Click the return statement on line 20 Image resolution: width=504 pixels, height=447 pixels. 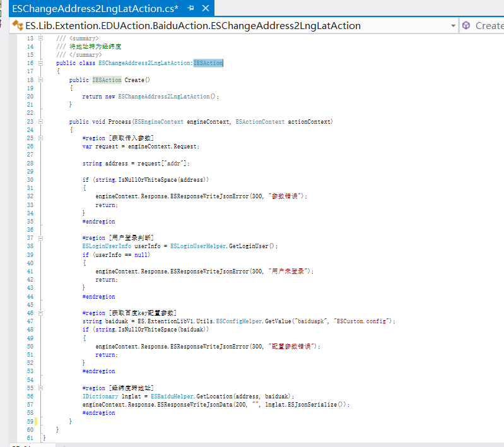pyautogui.click(x=150, y=97)
